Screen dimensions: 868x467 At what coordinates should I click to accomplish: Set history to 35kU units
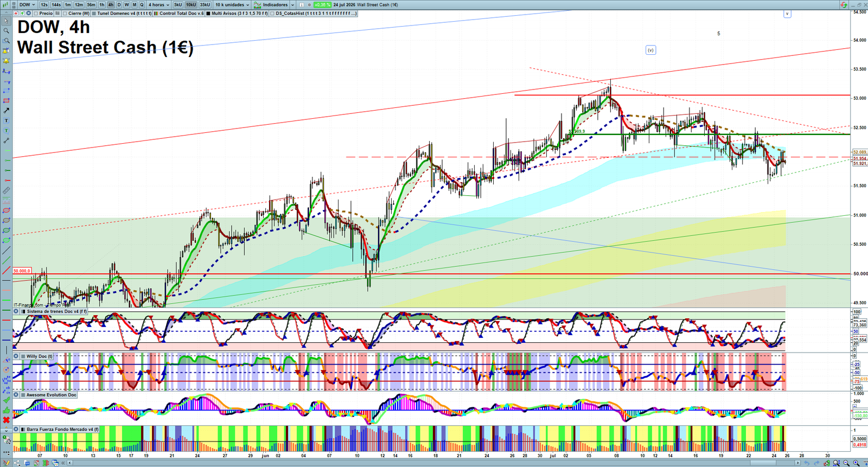point(205,5)
